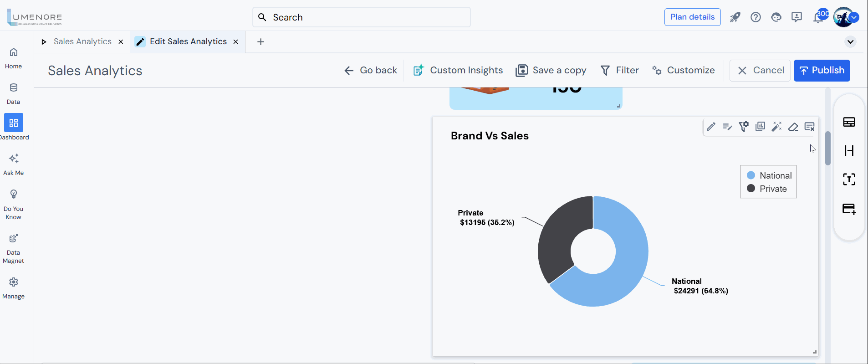Click the play icon on Sales Analytics tab
868x364 pixels.
[44, 42]
